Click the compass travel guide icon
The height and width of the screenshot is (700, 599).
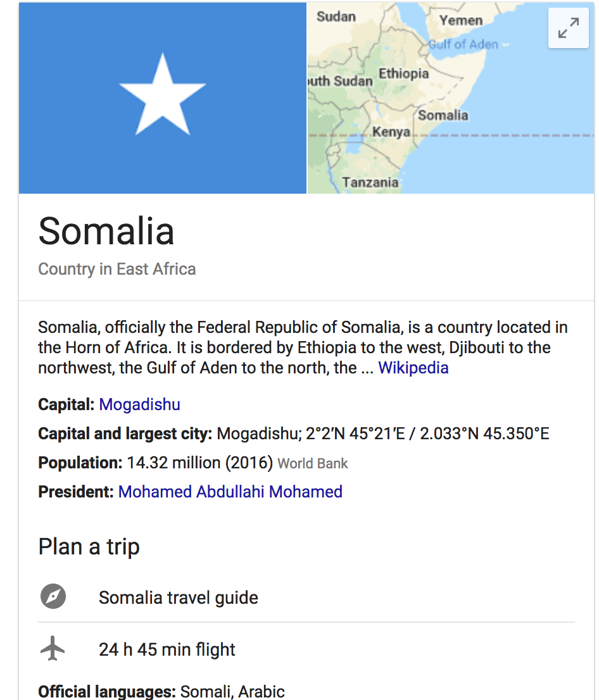click(x=53, y=596)
